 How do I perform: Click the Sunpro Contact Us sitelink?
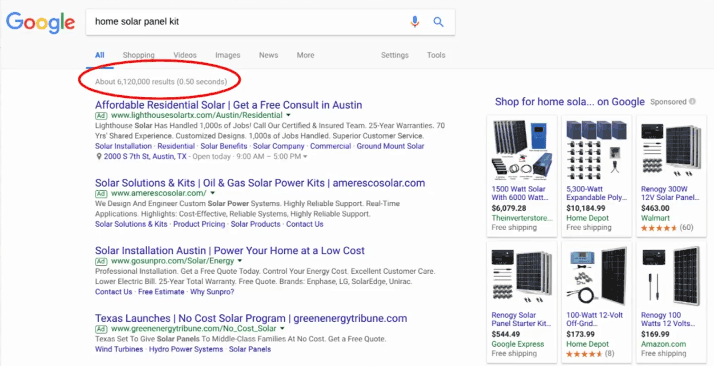pos(113,292)
